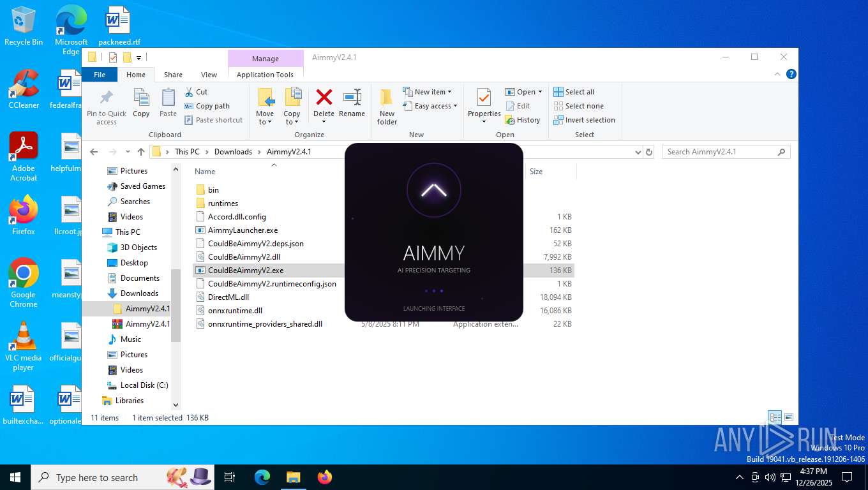Click Edit in Open group
This screenshot has height=490, width=868.
pos(518,106)
